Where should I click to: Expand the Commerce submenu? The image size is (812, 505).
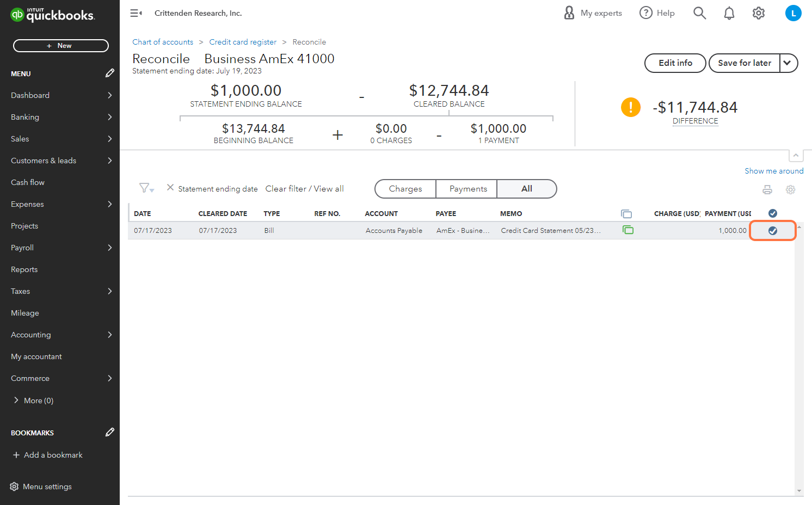[x=110, y=378]
